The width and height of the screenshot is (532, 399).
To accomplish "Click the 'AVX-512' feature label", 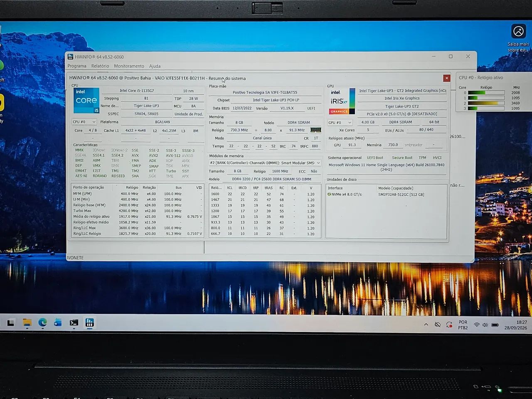I will coord(173,155).
